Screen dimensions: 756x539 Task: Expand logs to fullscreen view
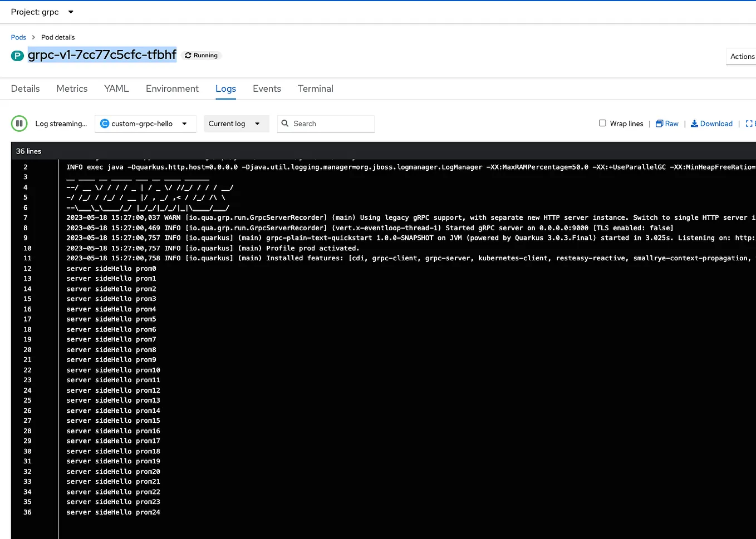pyautogui.click(x=750, y=123)
